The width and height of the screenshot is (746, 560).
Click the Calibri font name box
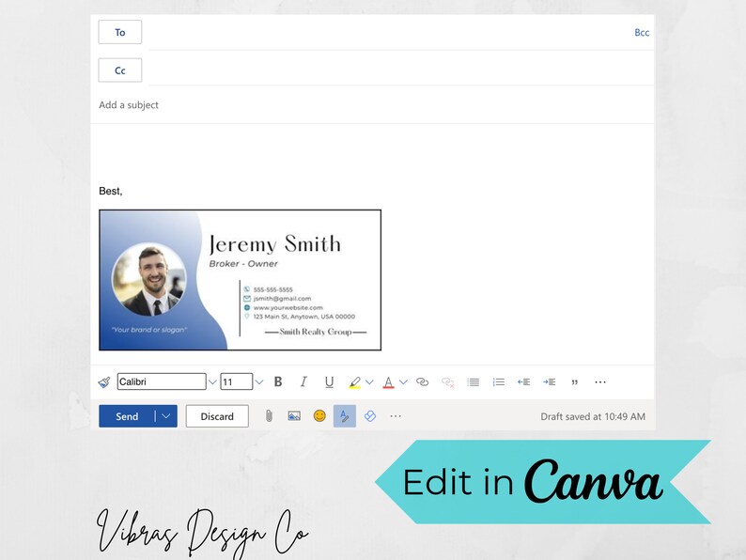tap(162, 381)
